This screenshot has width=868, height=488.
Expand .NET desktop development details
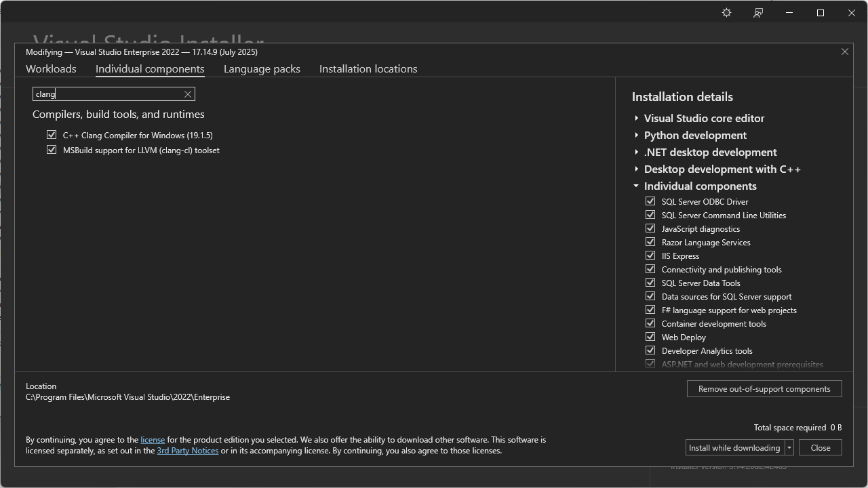pos(636,152)
